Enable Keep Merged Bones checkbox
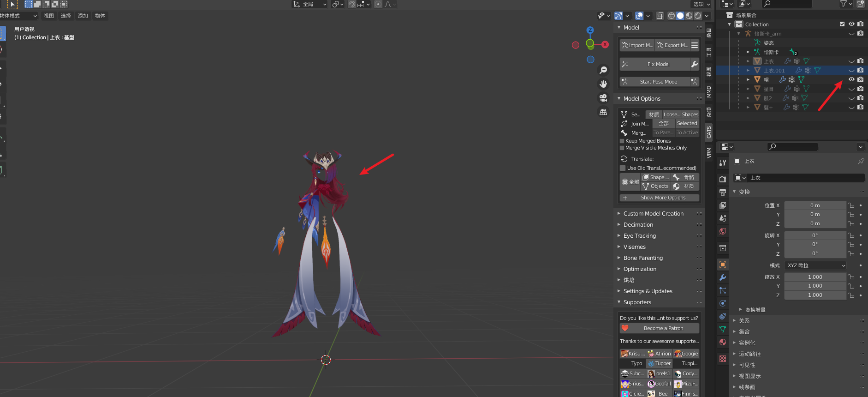This screenshot has width=868, height=397. pos(622,141)
